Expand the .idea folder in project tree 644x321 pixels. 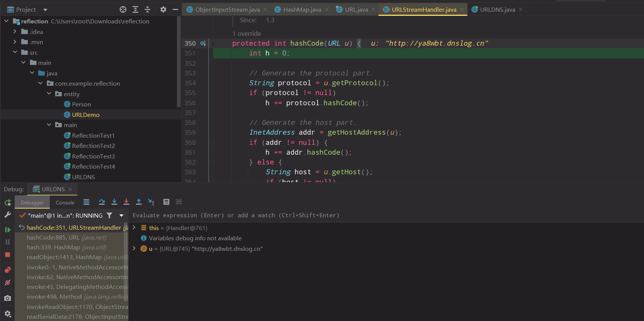[15, 32]
